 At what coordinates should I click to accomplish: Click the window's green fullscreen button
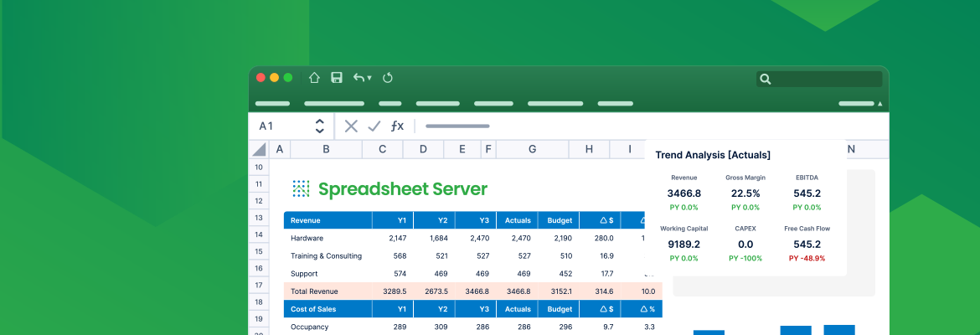tap(288, 78)
